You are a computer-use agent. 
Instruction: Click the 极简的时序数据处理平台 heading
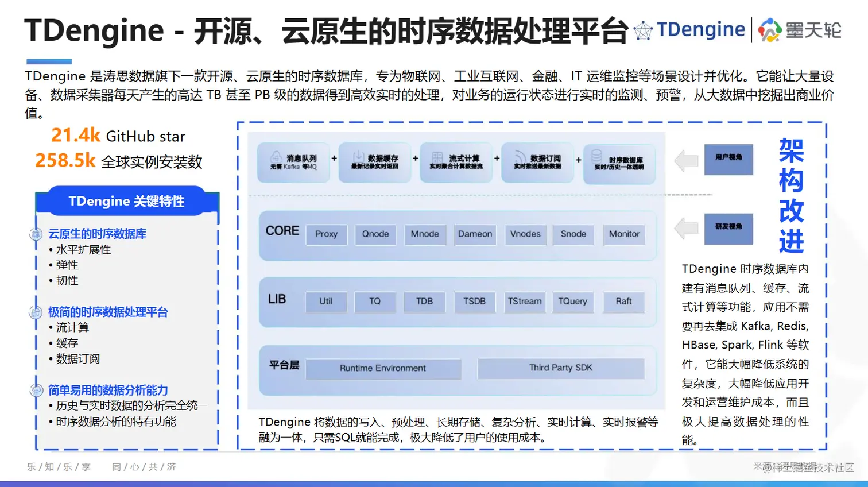tap(108, 312)
